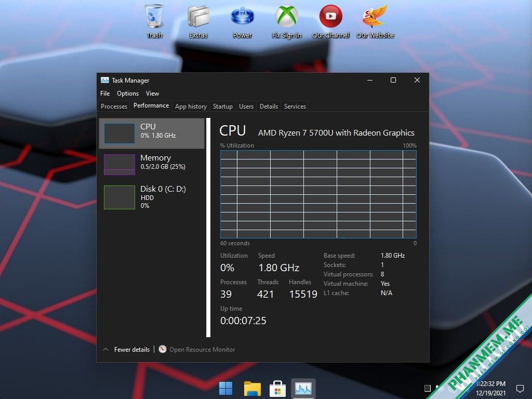532x399 pixels.
Task: Switch to the Details tab
Action: [269, 107]
